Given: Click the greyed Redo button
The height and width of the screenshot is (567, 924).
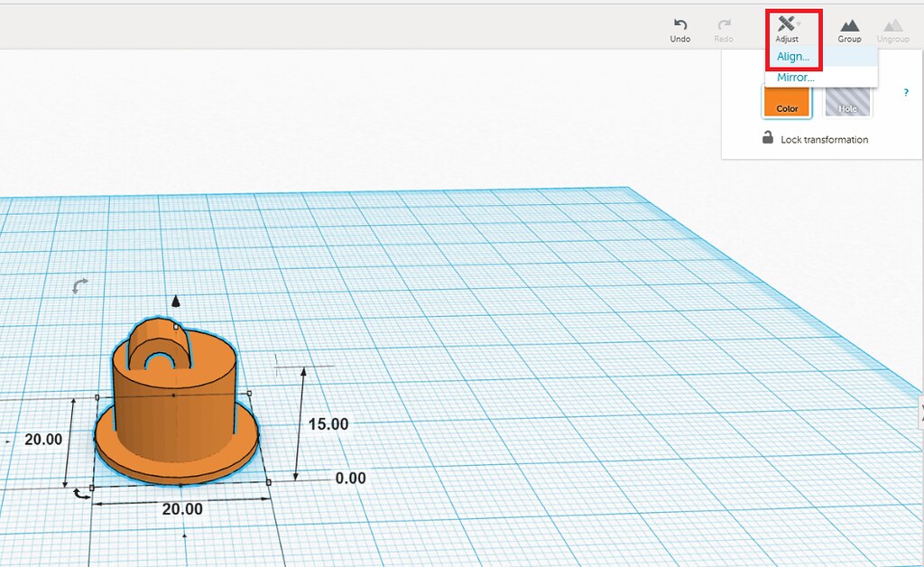Looking at the screenshot, I should [724, 30].
